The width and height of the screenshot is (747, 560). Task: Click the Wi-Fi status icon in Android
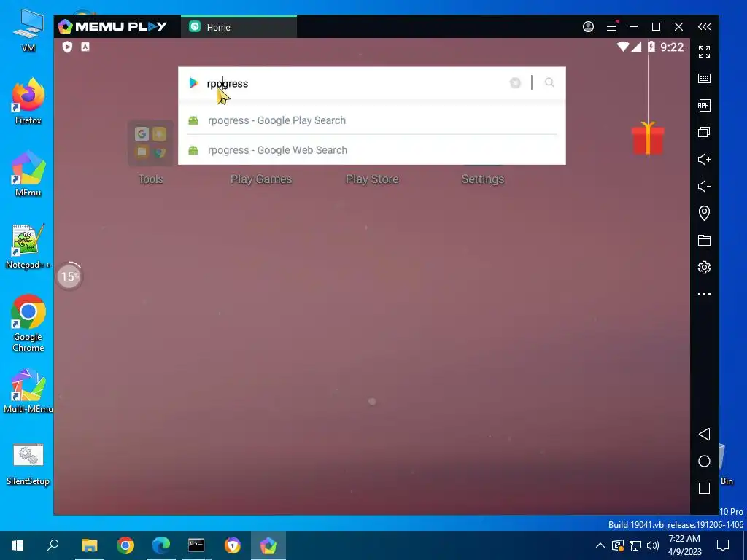pos(623,46)
